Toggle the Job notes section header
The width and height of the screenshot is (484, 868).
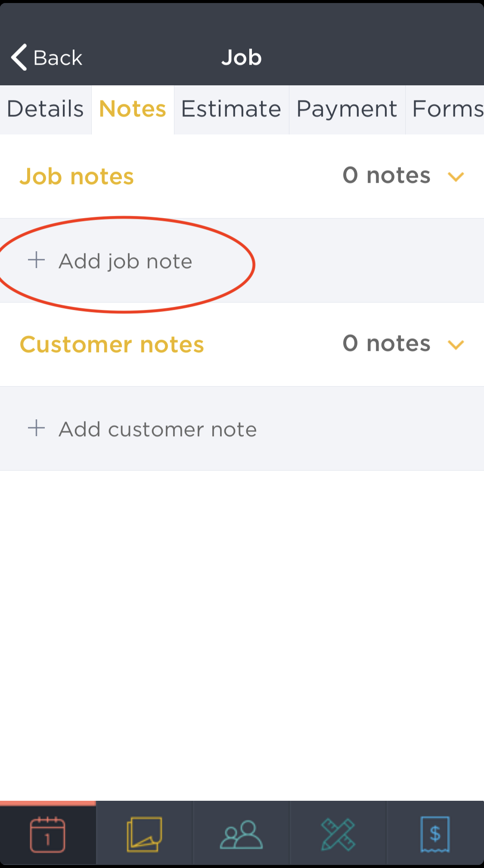[242, 176]
